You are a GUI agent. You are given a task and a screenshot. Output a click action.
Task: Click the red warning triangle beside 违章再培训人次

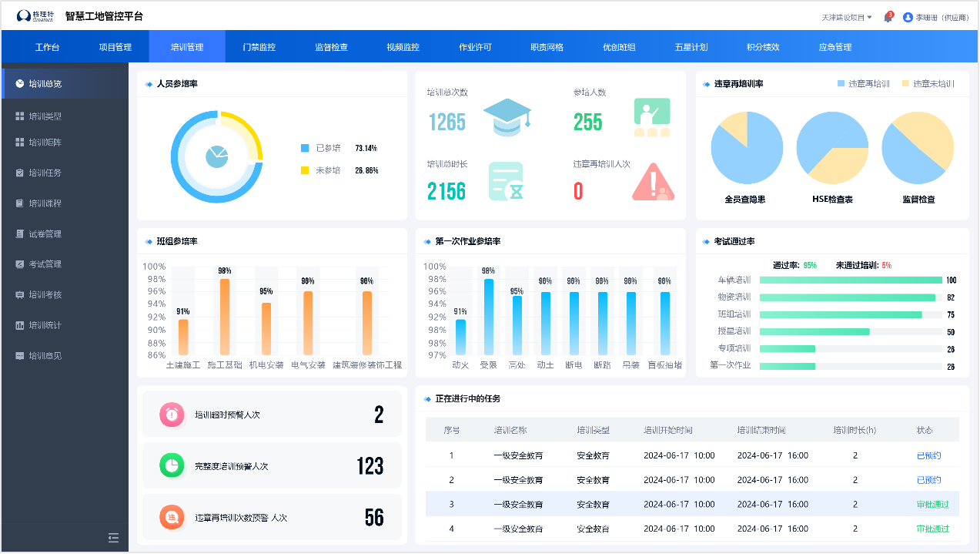[653, 183]
